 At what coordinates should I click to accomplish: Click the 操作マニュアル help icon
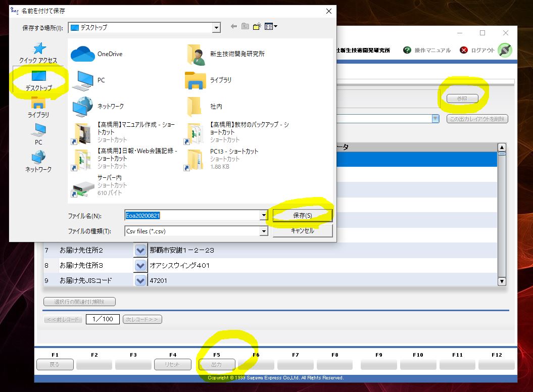pyautogui.click(x=407, y=50)
